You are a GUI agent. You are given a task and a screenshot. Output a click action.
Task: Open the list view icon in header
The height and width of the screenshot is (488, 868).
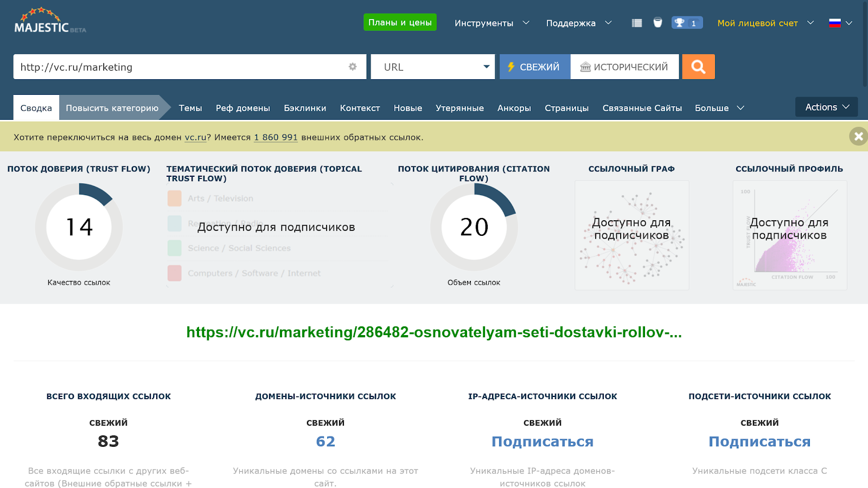coord(637,23)
